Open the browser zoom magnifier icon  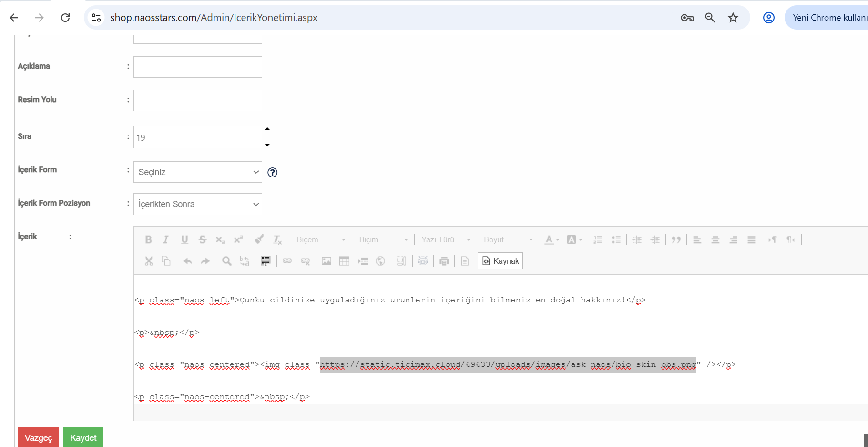[x=710, y=18]
